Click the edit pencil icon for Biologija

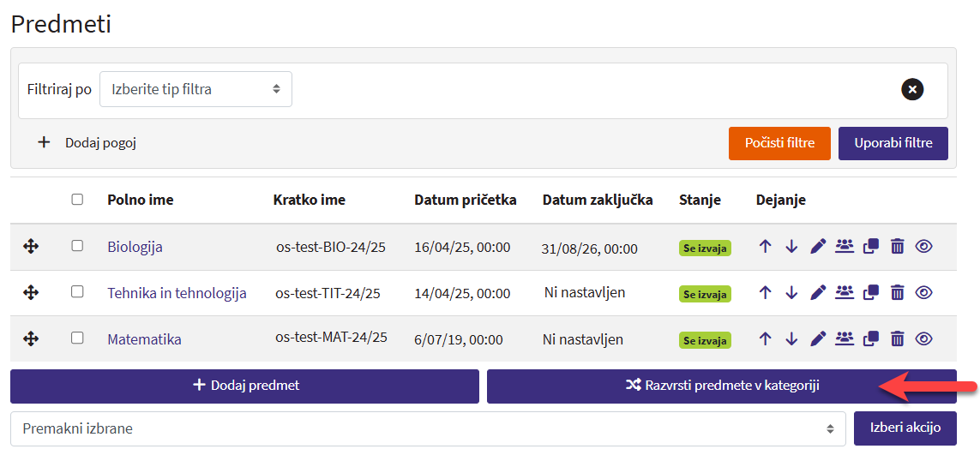pos(818,247)
